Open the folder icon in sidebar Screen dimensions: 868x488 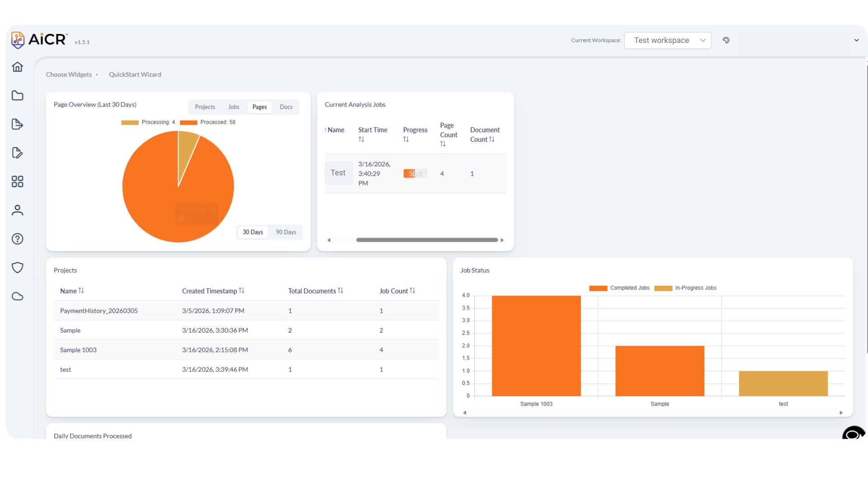point(17,95)
